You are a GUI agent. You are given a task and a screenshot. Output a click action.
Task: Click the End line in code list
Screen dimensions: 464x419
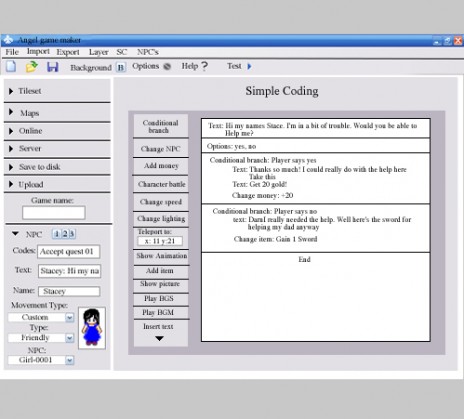click(x=304, y=259)
